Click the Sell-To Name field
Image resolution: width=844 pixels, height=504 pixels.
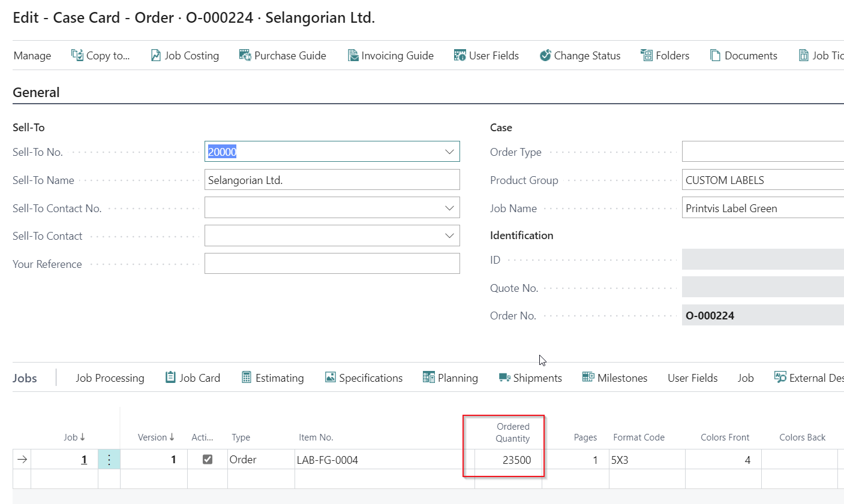(x=332, y=180)
